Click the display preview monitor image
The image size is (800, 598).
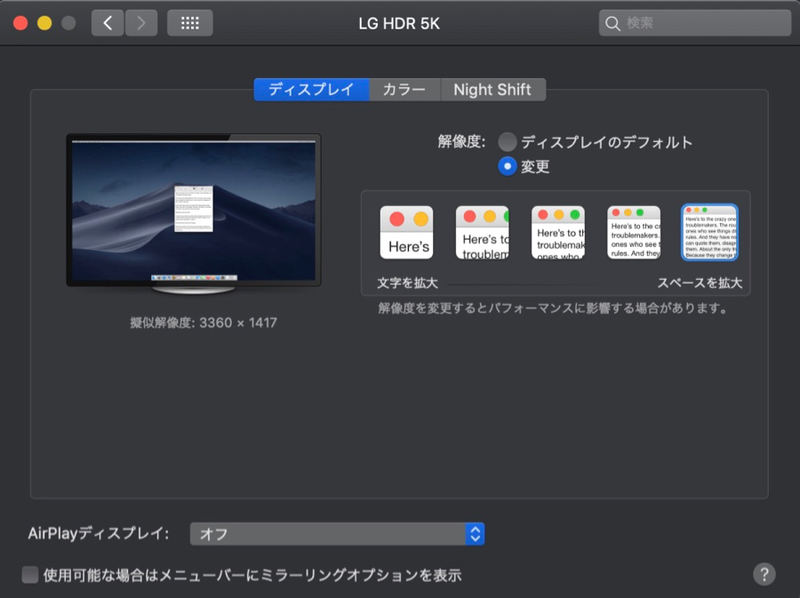[x=194, y=214]
